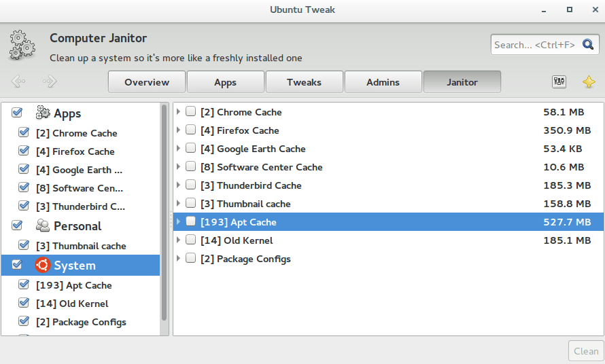605x364 pixels.
Task: Click the 350.9 MB size value
Action: [567, 130]
